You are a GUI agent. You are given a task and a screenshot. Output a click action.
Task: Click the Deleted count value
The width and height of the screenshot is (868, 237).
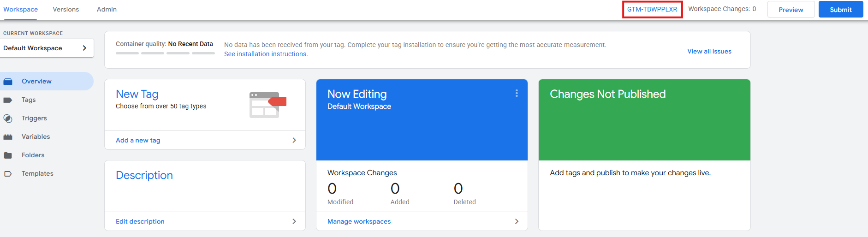pyautogui.click(x=458, y=188)
